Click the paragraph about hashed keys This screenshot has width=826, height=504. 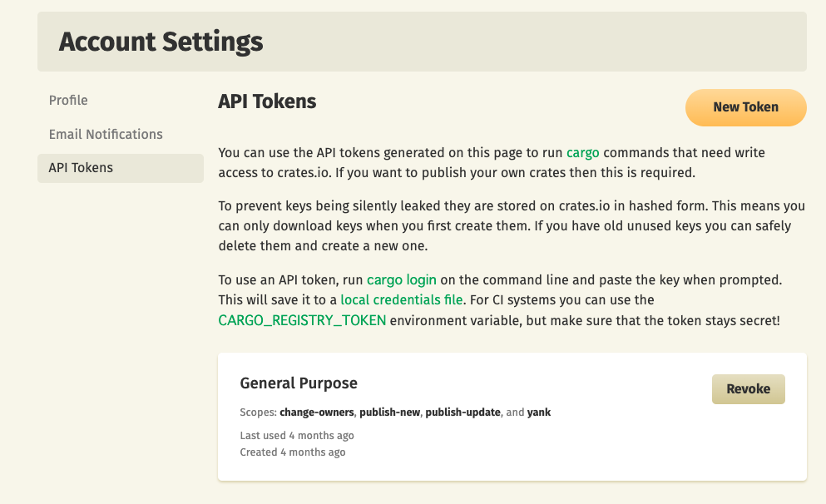tap(512, 226)
